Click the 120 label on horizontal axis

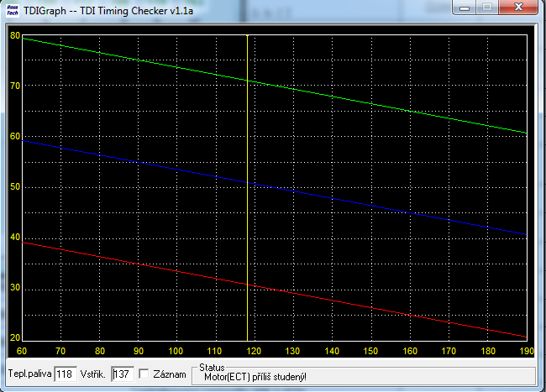click(255, 350)
